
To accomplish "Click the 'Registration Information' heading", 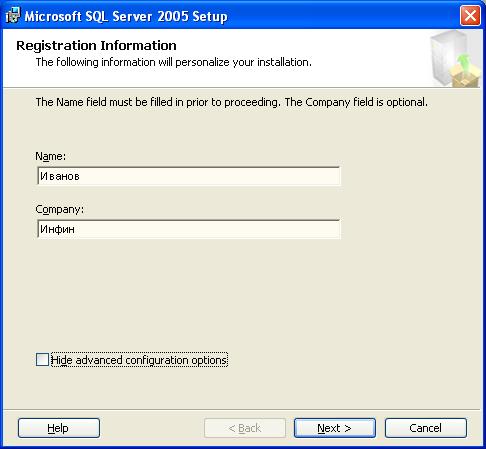I will click(96, 45).
